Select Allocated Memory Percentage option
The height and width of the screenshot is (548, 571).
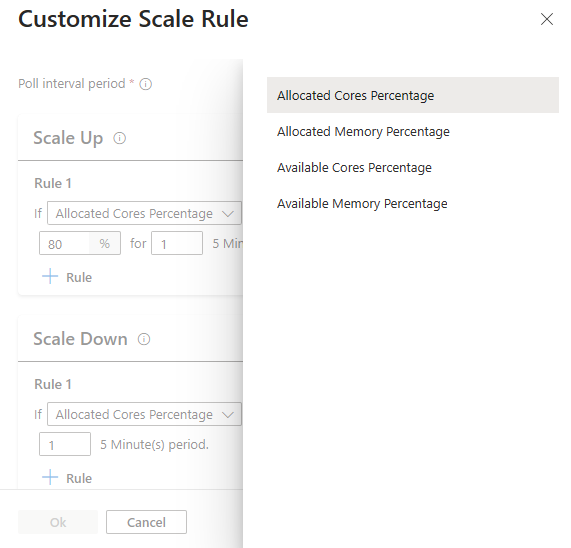pos(413,131)
